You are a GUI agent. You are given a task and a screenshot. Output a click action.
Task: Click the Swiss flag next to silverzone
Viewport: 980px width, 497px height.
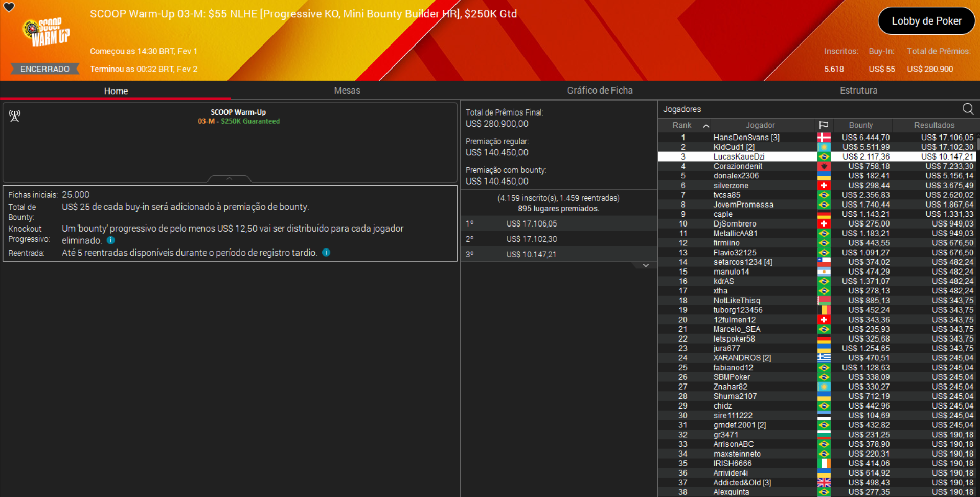825,185
